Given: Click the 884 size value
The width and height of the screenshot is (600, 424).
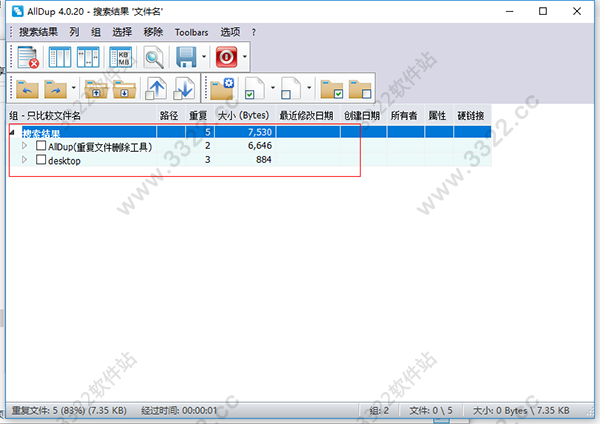Looking at the screenshot, I should [264, 160].
